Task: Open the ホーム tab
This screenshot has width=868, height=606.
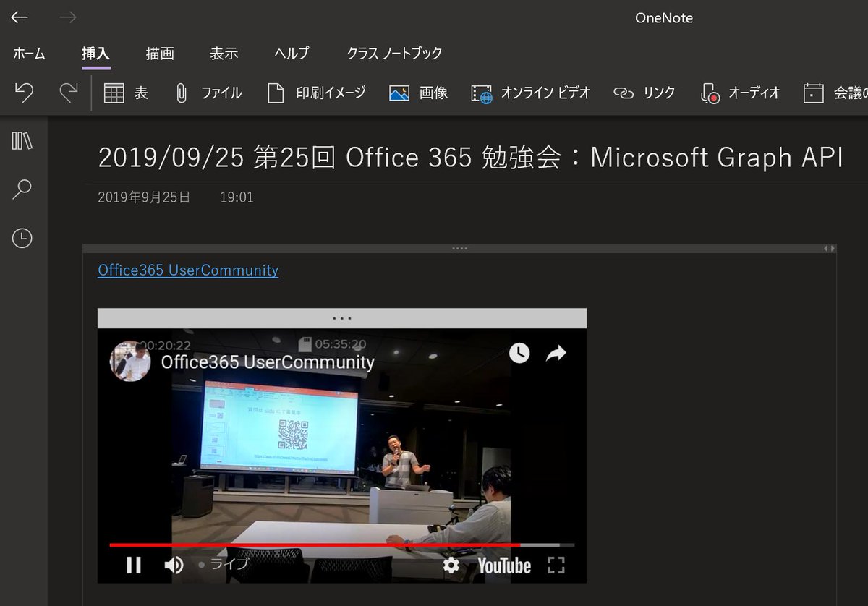Action: pyautogui.click(x=29, y=54)
